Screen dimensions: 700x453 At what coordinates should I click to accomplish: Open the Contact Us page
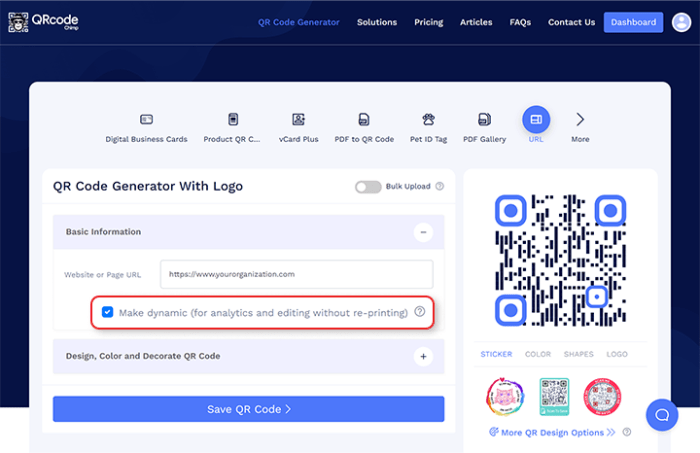571,22
